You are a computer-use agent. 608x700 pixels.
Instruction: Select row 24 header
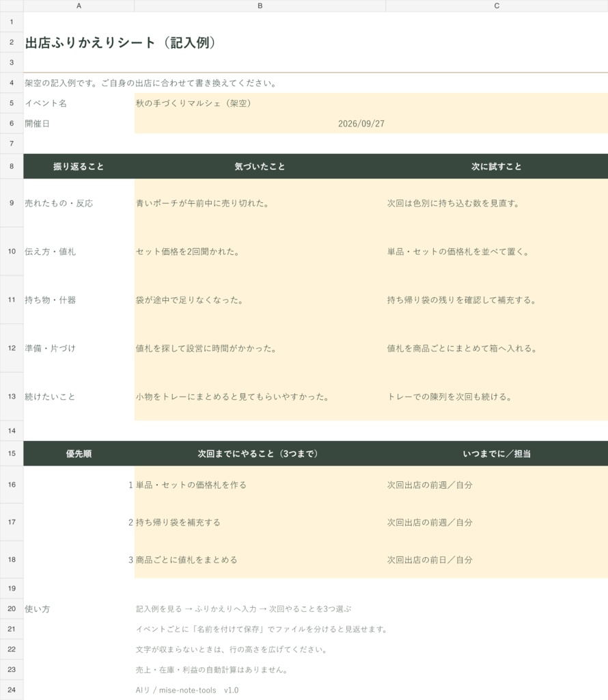coord(12,690)
